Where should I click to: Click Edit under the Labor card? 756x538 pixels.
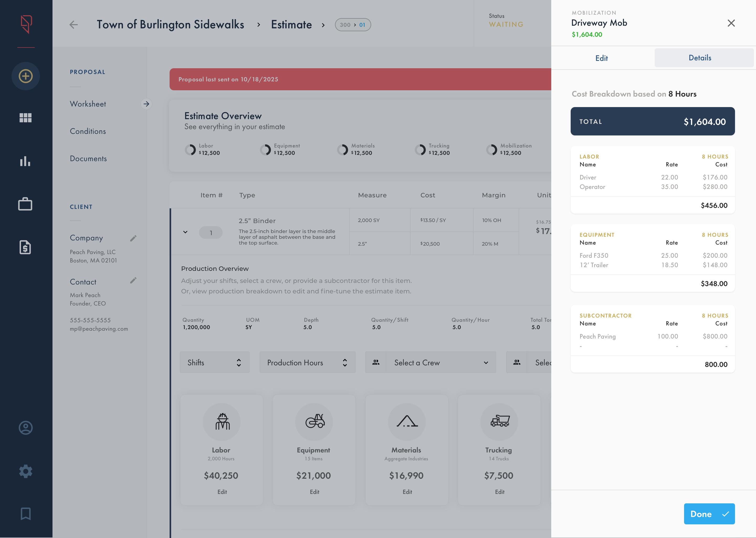click(x=222, y=492)
